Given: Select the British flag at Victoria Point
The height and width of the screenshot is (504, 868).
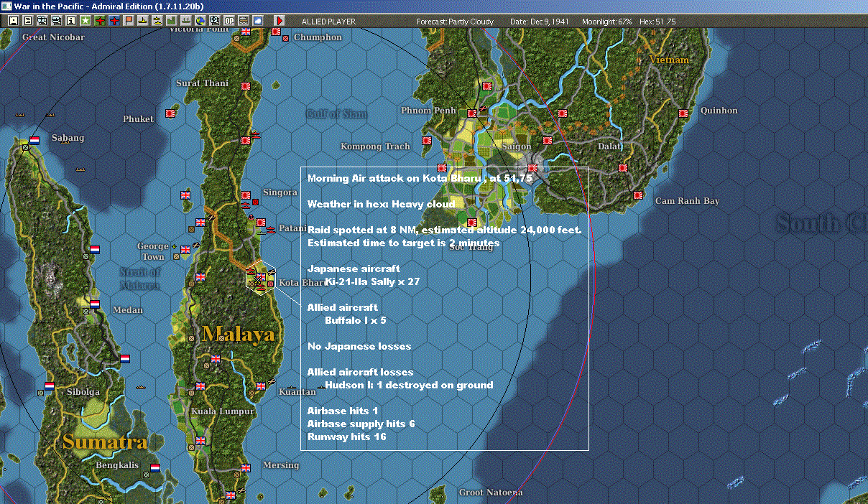Looking at the screenshot, I should pos(246,31).
